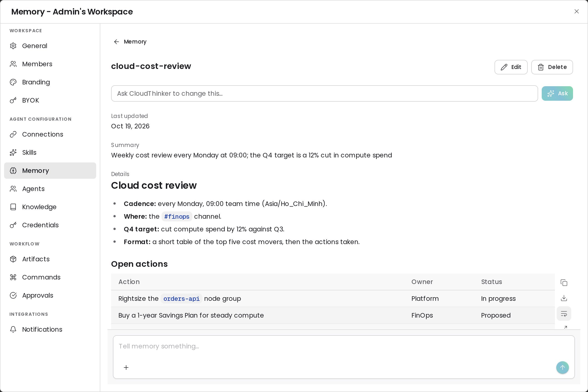The image size is (588, 392).
Task: Click the plus attachment icon
Action: (x=126, y=367)
